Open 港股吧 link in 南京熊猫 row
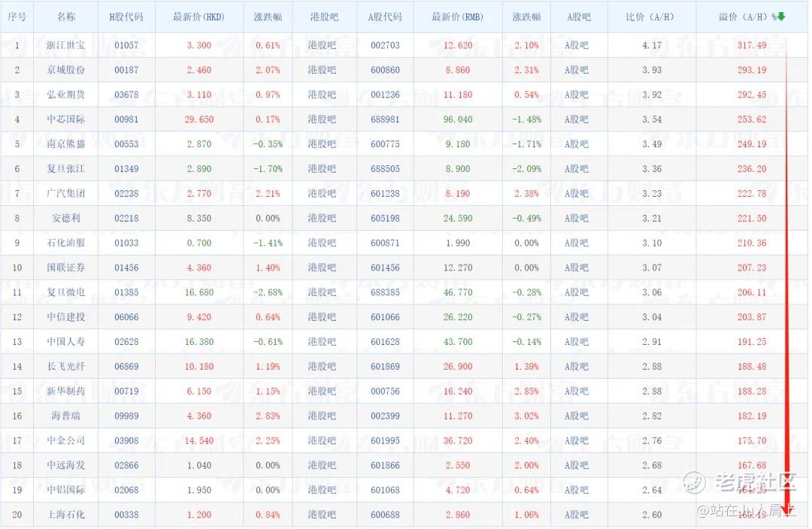The height and width of the screenshot is (529, 812). (x=322, y=144)
